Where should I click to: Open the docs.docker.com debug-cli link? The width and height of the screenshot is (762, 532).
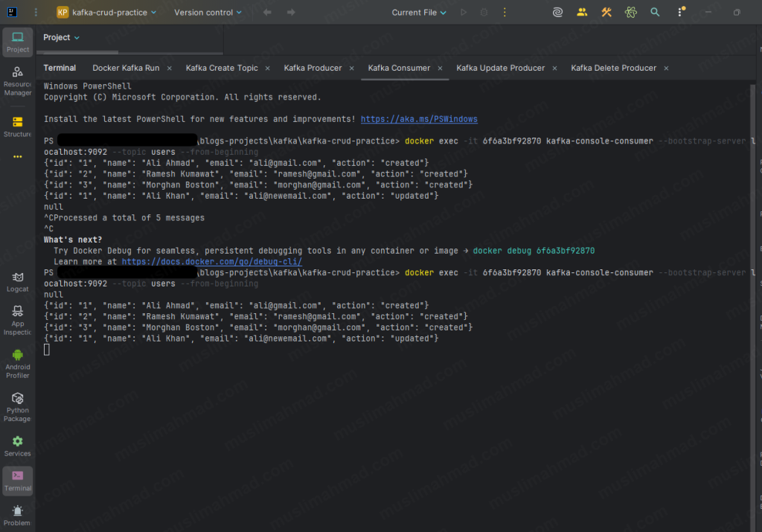pyautogui.click(x=212, y=262)
